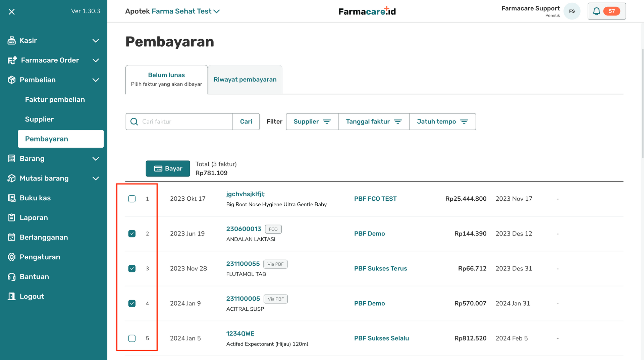Click the Jatuh tempo filter lines icon

point(464,121)
